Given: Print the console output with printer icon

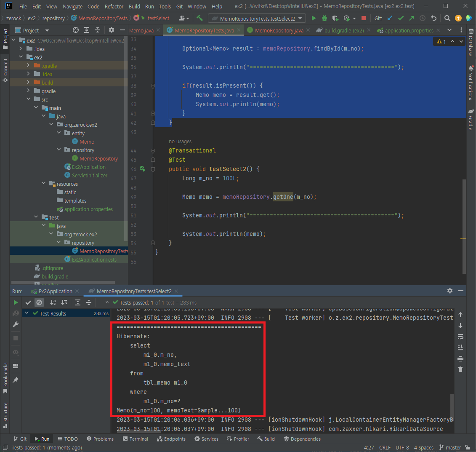Looking at the screenshot, I should tap(460, 359).
